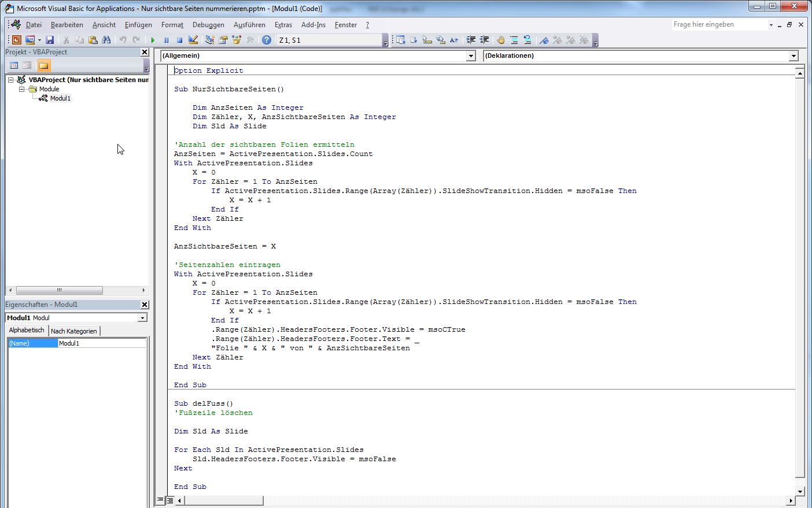The height and width of the screenshot is (508, 812).
Task: Switch to Full Module View button
Action: pyautogui.click(x=169, y=500)
